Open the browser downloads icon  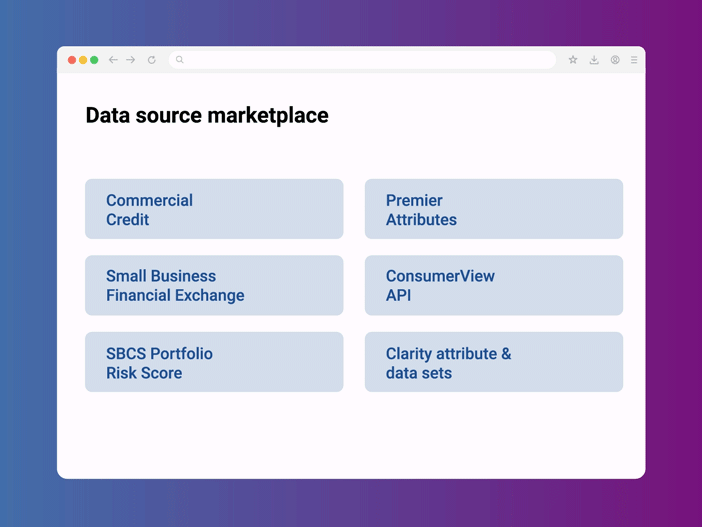click(594, 60)
